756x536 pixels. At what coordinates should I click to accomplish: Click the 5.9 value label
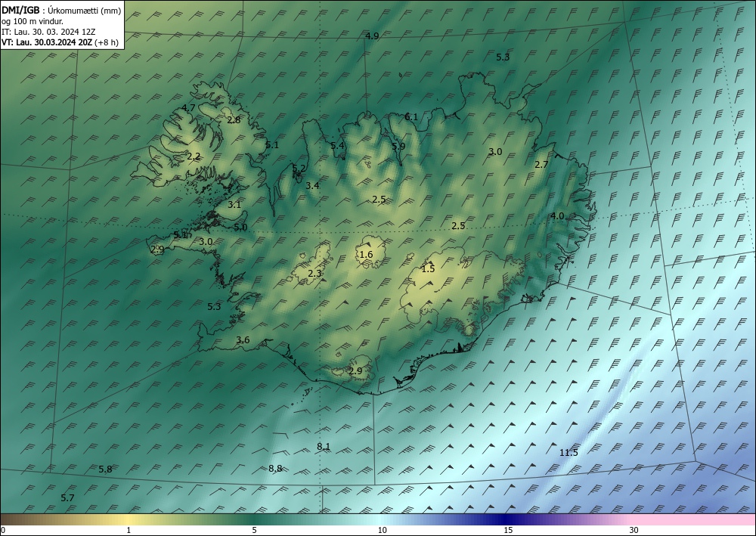tap(398, 146)
